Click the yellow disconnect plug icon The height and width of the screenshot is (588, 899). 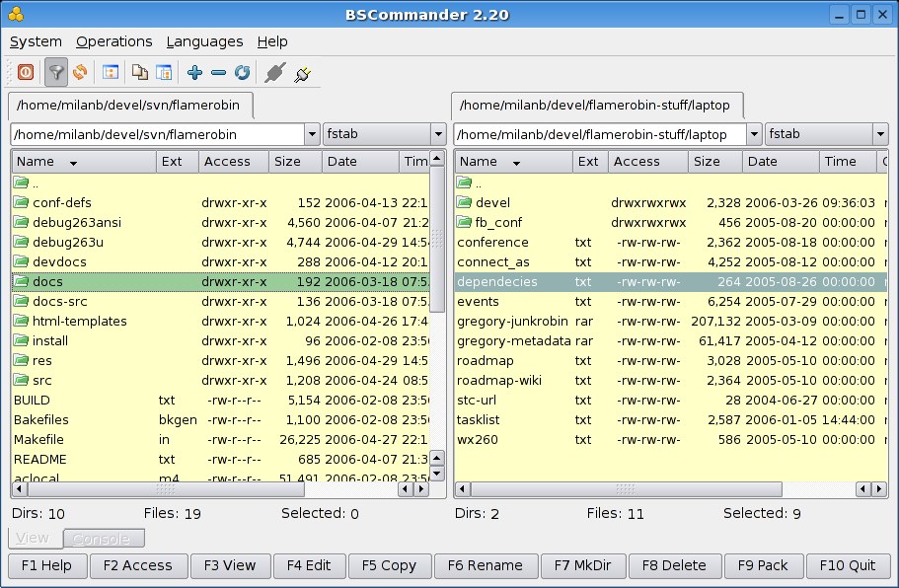[x=303, y=72]
